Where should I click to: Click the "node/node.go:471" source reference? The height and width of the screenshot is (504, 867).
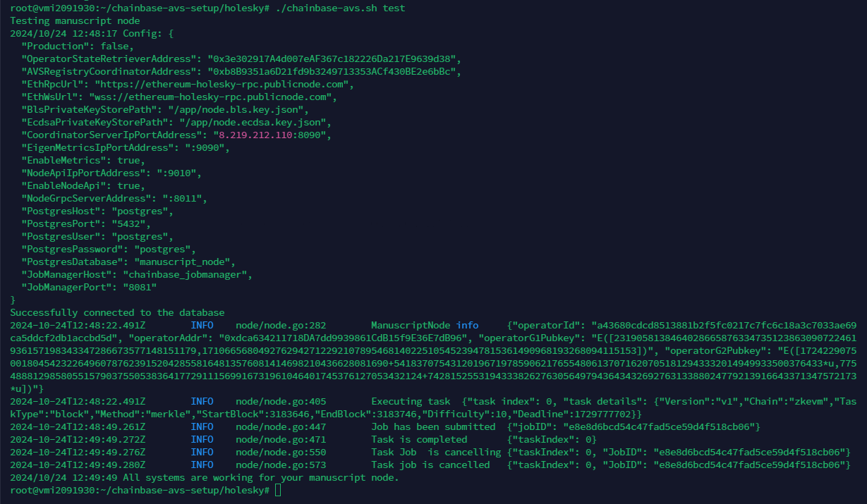[281, 439]
